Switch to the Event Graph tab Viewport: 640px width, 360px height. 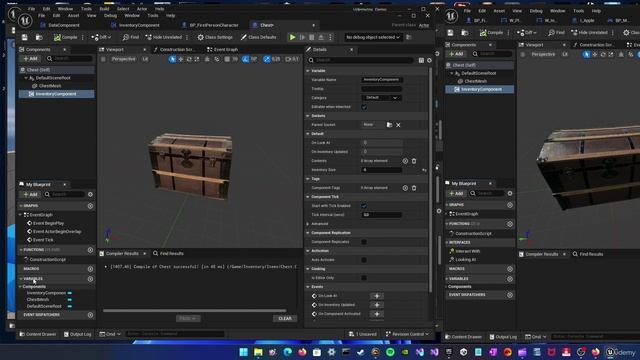pos(223,49)
